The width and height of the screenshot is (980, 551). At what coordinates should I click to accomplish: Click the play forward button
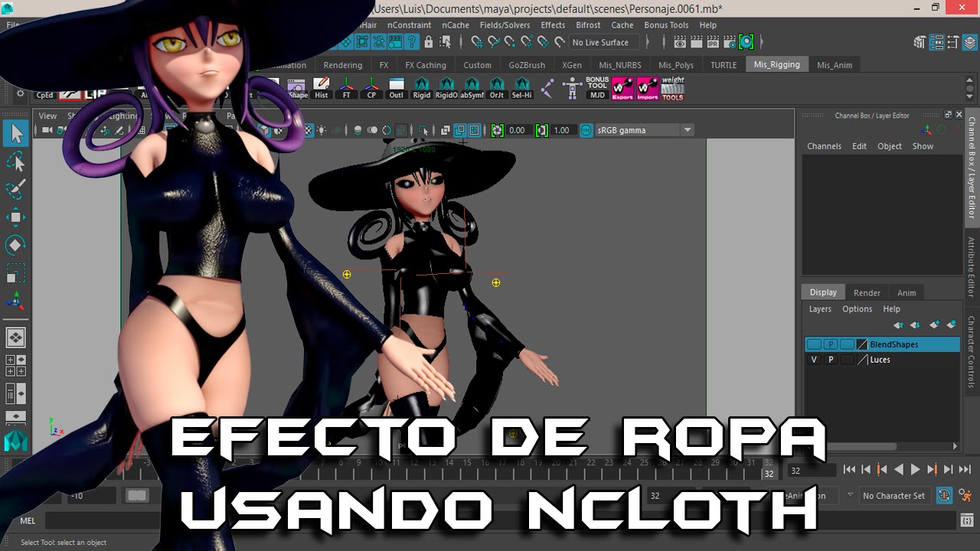click(x=915, y=470)
